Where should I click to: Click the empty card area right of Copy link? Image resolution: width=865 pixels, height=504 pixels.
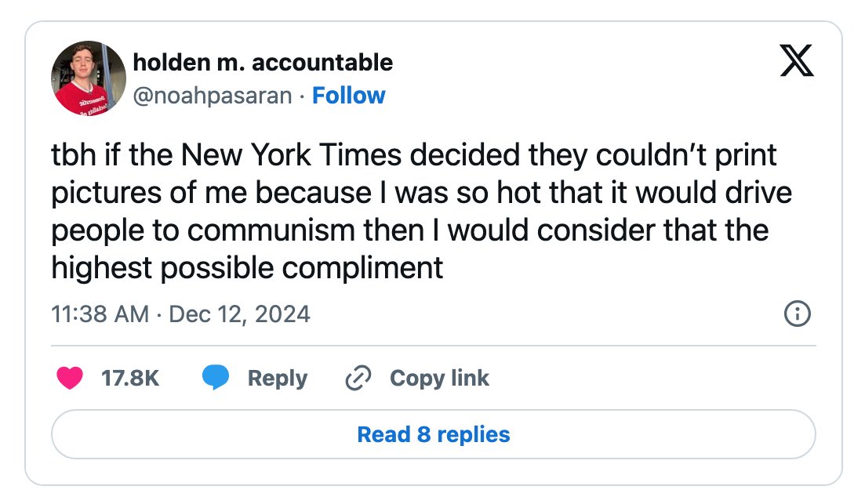[652, 379]
